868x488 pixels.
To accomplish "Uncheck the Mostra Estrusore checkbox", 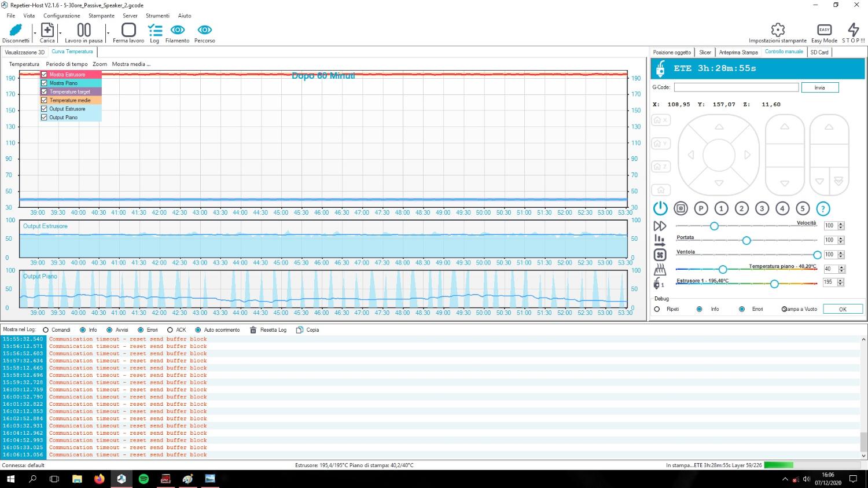I will point(44,75).
